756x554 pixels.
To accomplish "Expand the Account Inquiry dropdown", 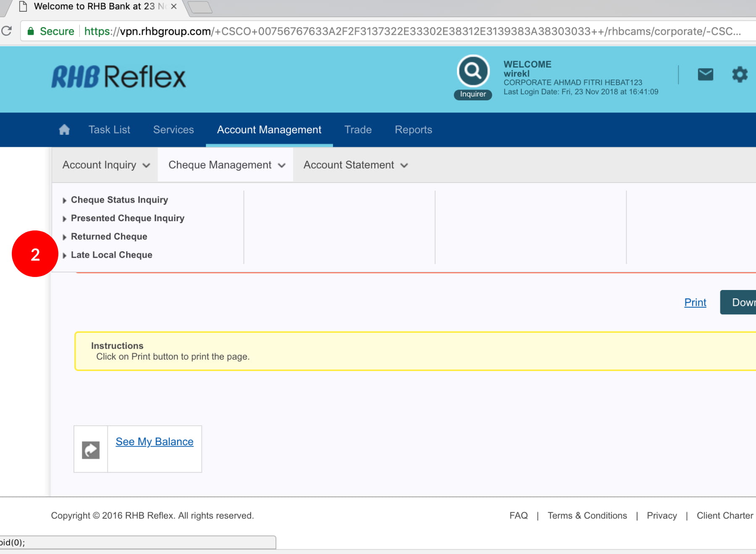I will (x=106, y=165).
